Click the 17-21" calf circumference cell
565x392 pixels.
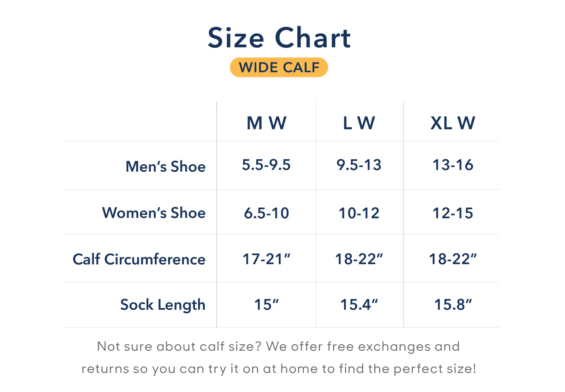266,259
